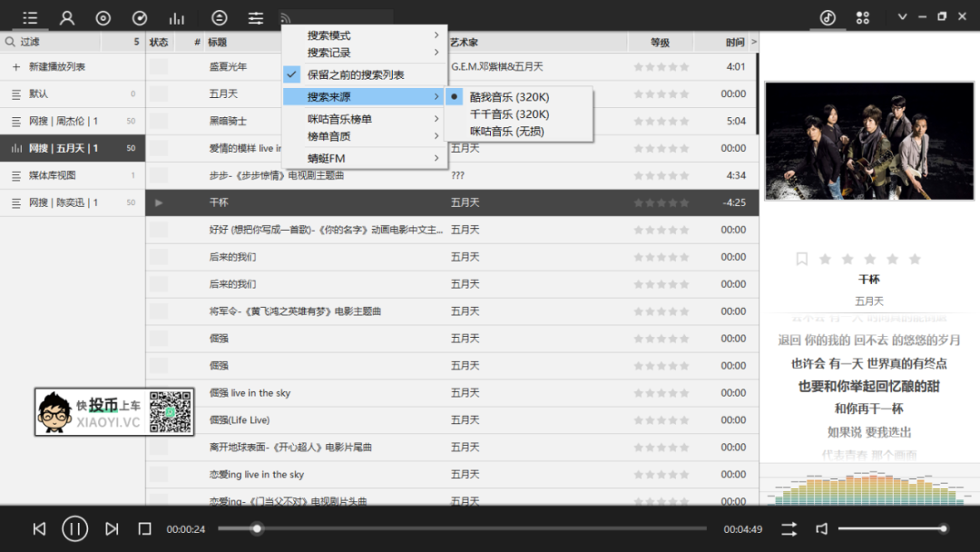
Task: Skip to previous track
Action: click(x=39, y=529)
